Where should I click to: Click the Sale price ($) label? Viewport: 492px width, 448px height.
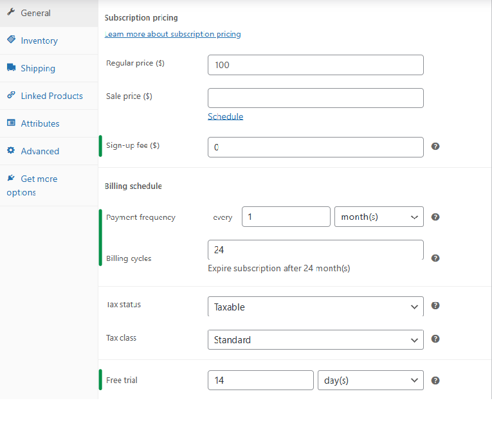(x=129, y=96)
